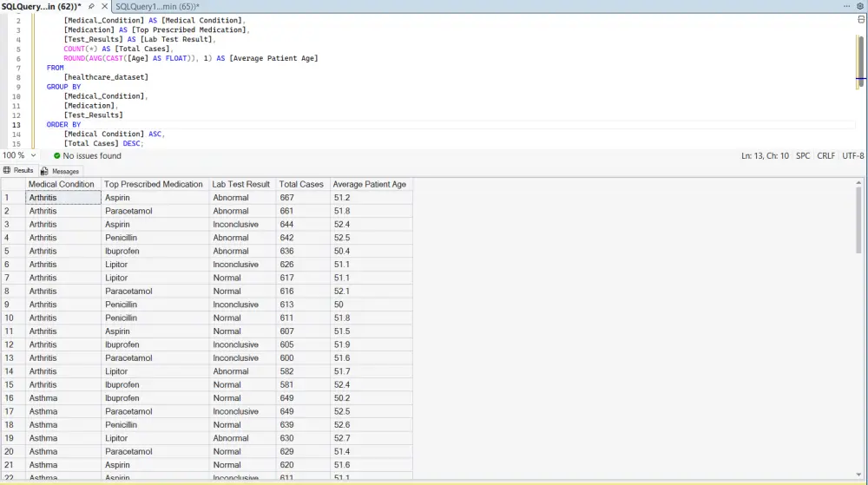The height and width of the screenshot is (485, 868).
Task: Select the Total Cases column header
Action: (x=302, y=184)
